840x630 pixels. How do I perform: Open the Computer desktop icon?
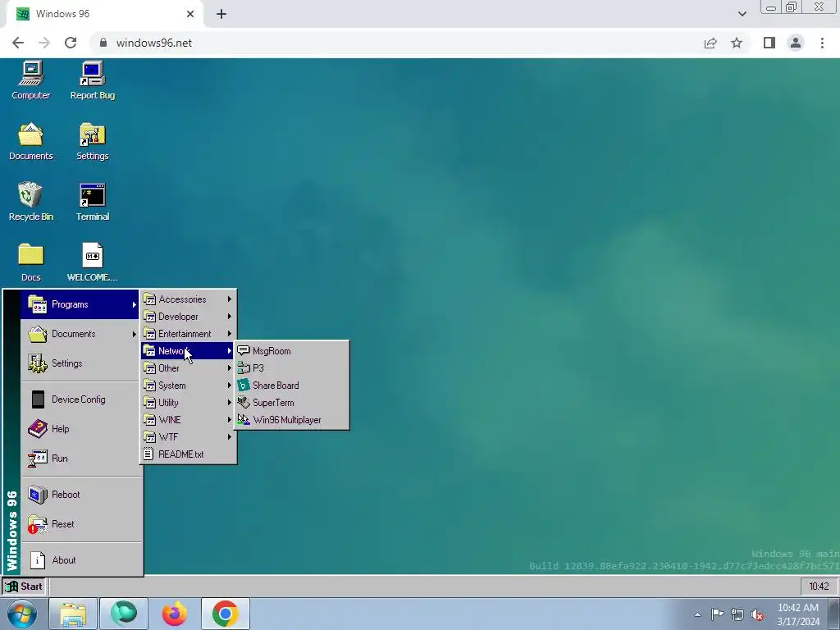coord(30,80)
